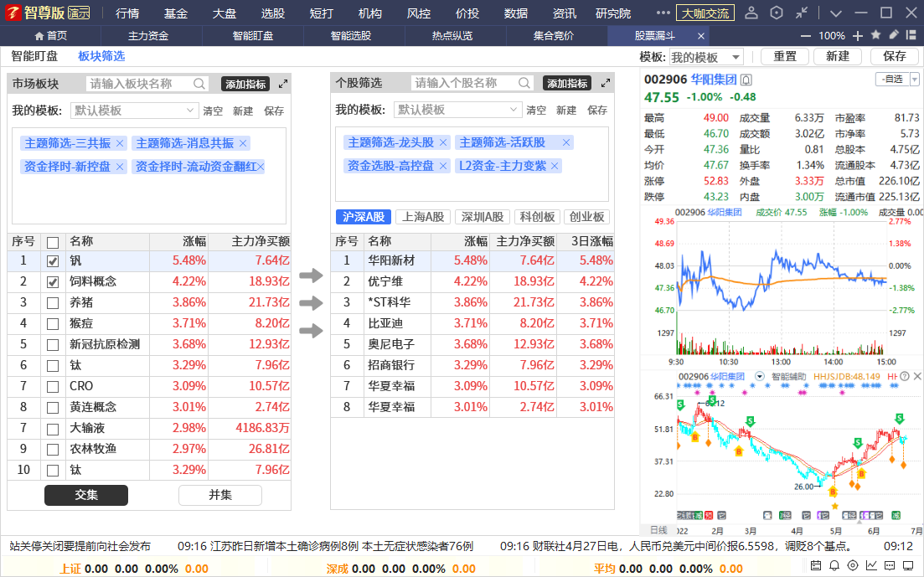Expand the title bar chevron-down menu
Viewport: 924px width, 577px height.
pyautogui.click(x=835, y=13)
